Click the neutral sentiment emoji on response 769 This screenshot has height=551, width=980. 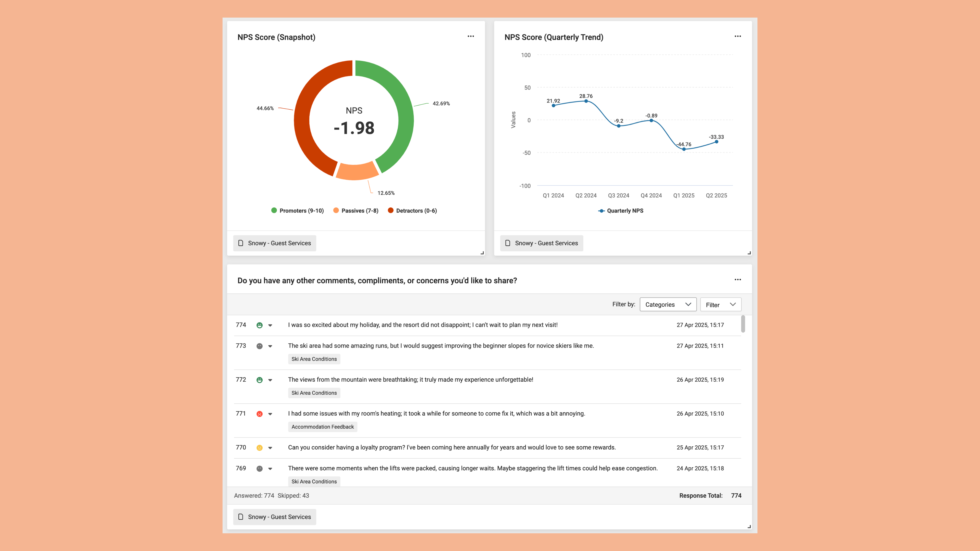[260, 469]
